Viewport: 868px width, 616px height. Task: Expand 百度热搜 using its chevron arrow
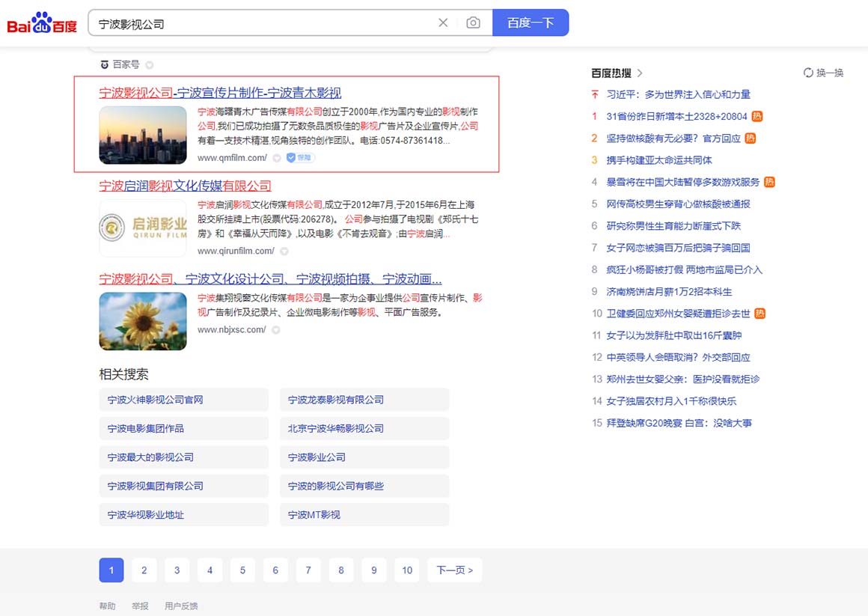[640, 73]
